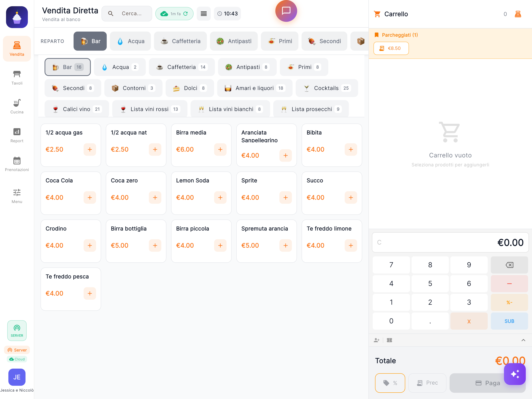
Task: Add Birra media to the cart
Action: coord(220,149)
